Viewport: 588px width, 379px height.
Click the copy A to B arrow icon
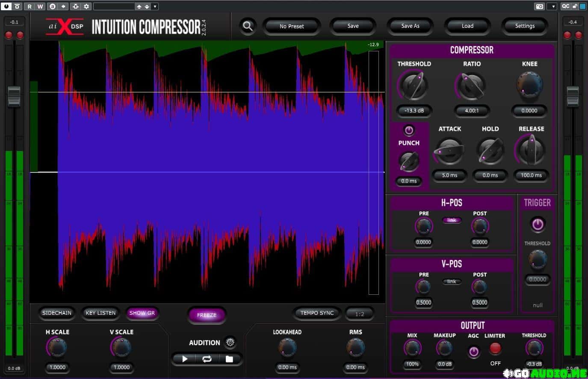point(63,6)
